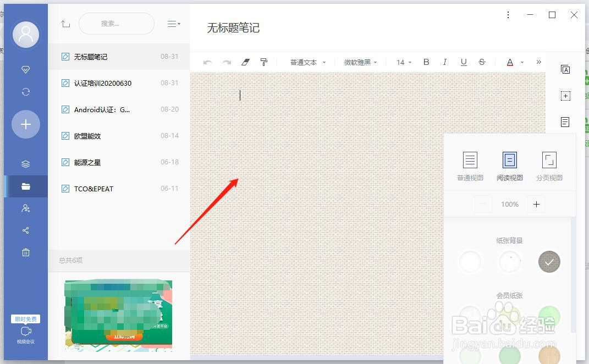Click the clear formatting eraser icon
This screenshot has width=589, height=364.
tap(245, 62)
